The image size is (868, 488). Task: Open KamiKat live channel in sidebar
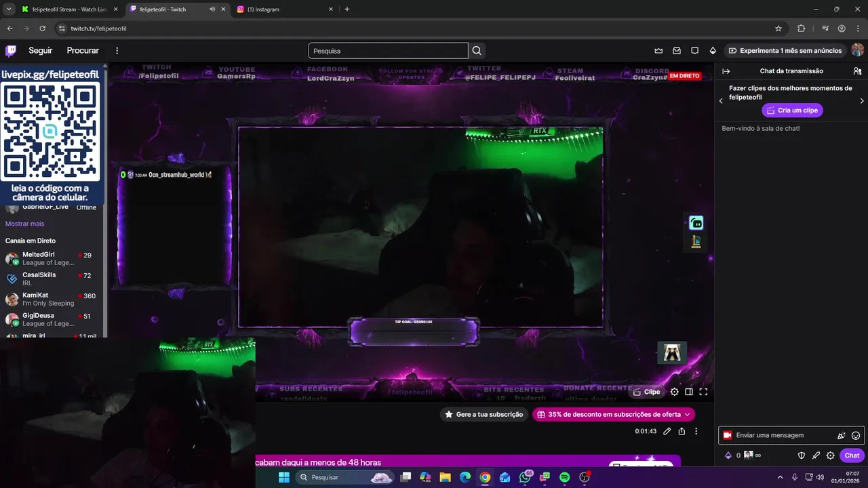point(51,300)
